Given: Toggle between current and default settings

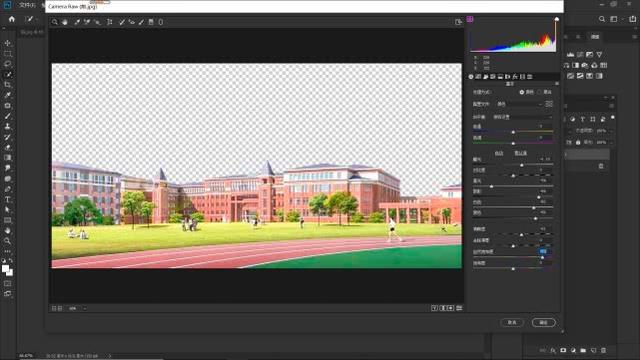Looking at the screenshot, I should click(459, 308).
